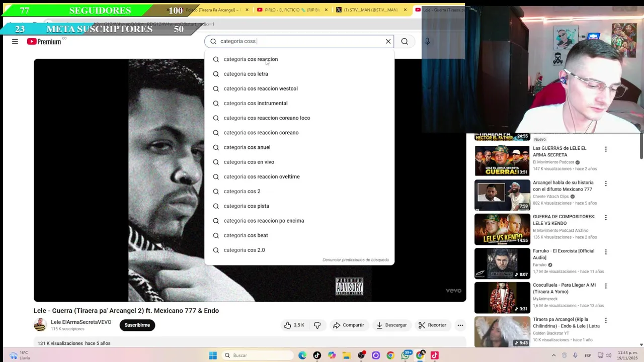The height and width of the screenshot is (362, 644).
Task: Pick suggestion 'categoria cos instrumental'
Action: (x=299, y=103)
